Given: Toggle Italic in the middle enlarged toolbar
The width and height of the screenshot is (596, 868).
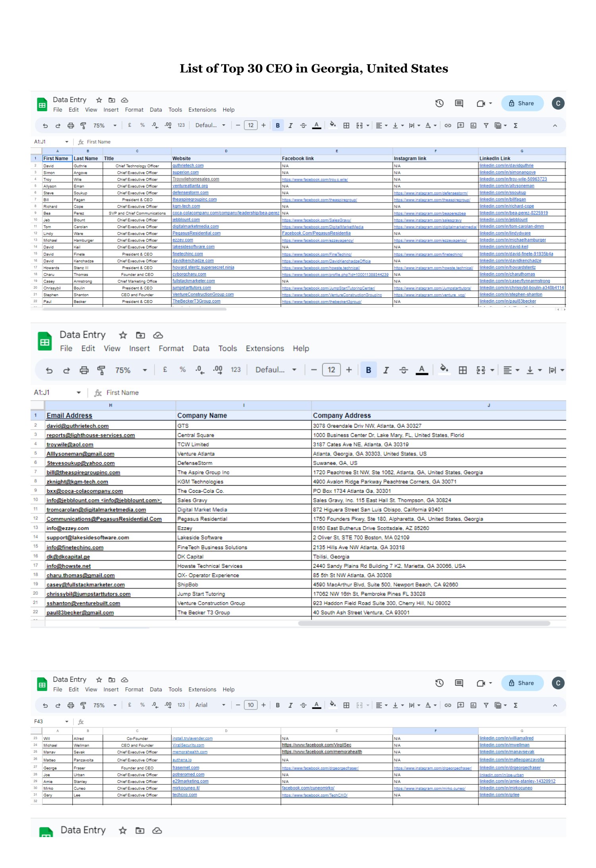Looking at the screenshot, I should 386,370.
